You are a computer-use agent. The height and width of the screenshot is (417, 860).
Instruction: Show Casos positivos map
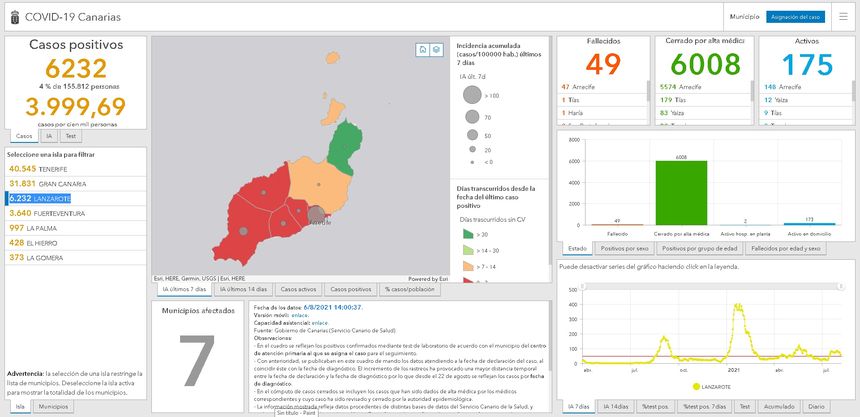(x=350, y=289)
